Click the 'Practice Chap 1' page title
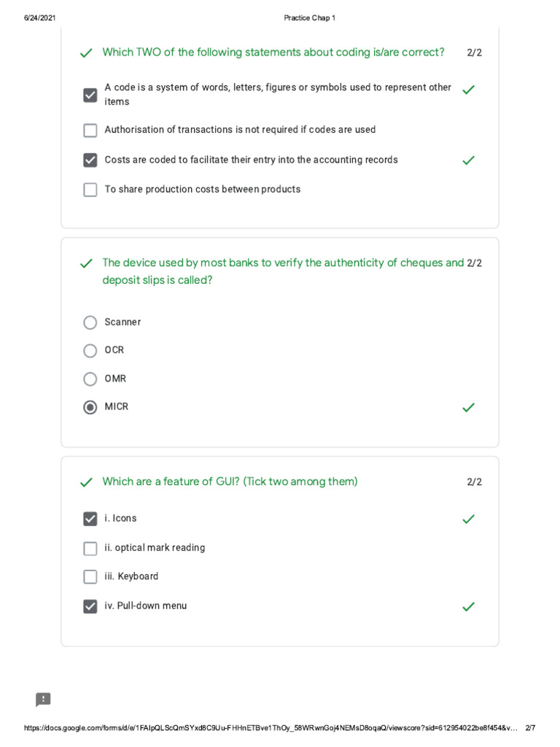The height and width of the screenshot is (747, 560). pyautogui.click(x=309, y=18)
